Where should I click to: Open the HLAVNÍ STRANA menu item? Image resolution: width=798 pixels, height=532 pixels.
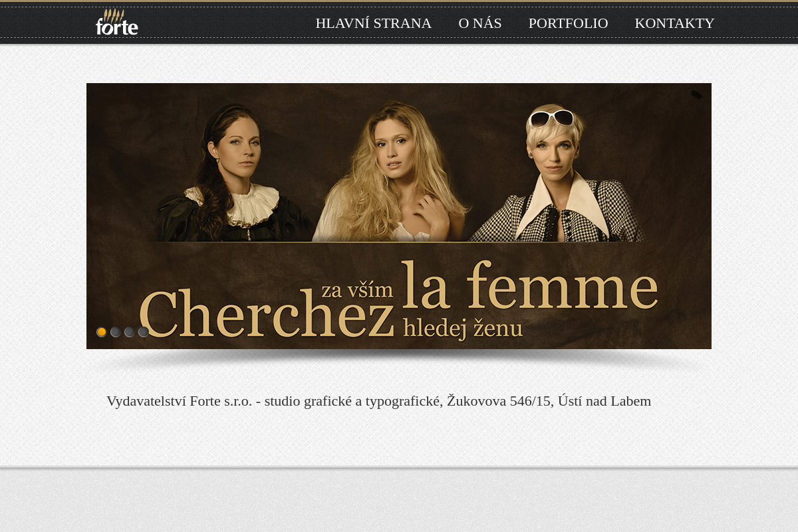click(374, 23)
